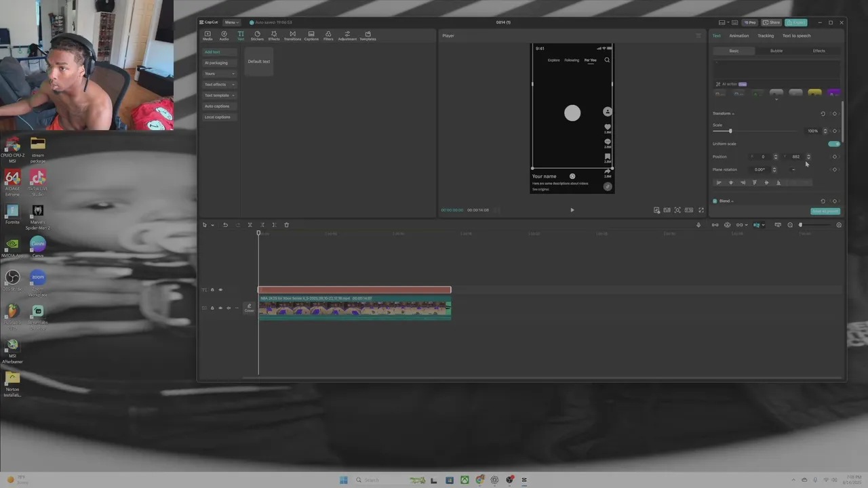Toggle main track magnet in timeline toolbar
868x488 pixels.
pyautogui.click(x=715, y=225)
